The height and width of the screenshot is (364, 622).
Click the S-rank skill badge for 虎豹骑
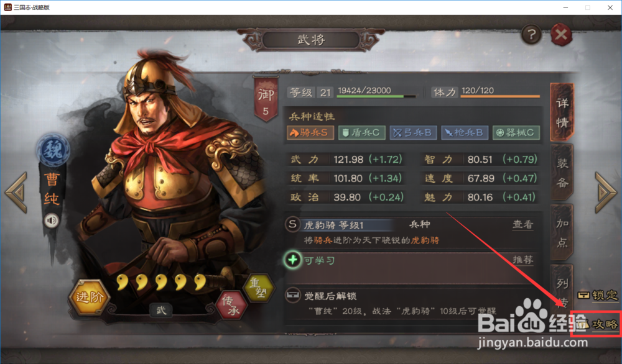coord(292,224)
